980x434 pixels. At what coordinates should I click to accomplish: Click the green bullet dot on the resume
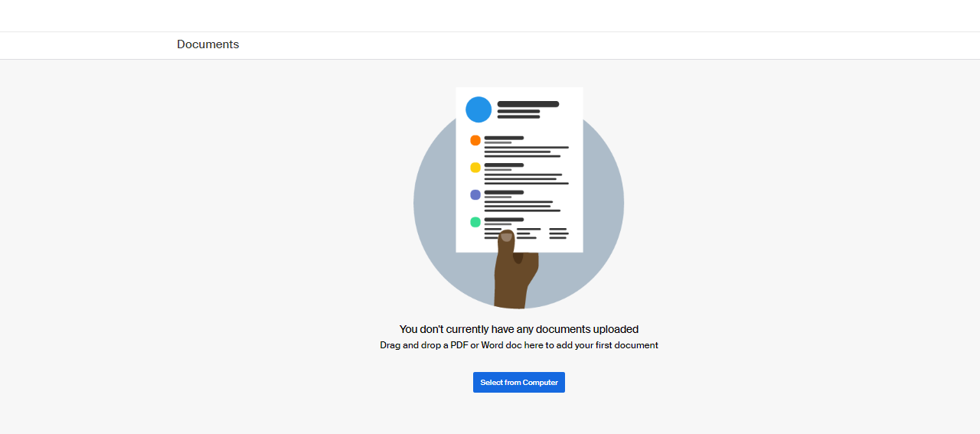[x=475, y=222]
